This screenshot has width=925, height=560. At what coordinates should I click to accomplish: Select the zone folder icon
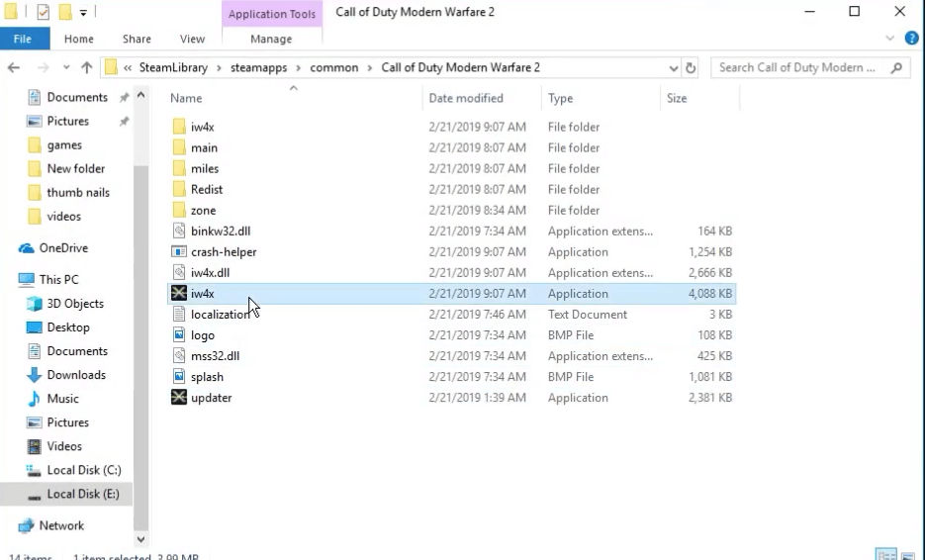tap(179, 210)
